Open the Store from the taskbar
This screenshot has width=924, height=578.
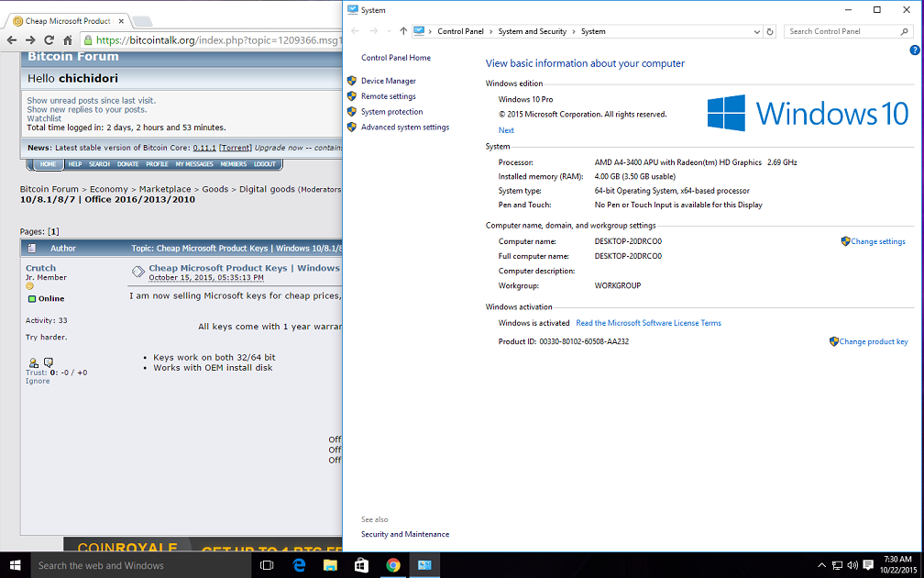click(x=361, y=565)
